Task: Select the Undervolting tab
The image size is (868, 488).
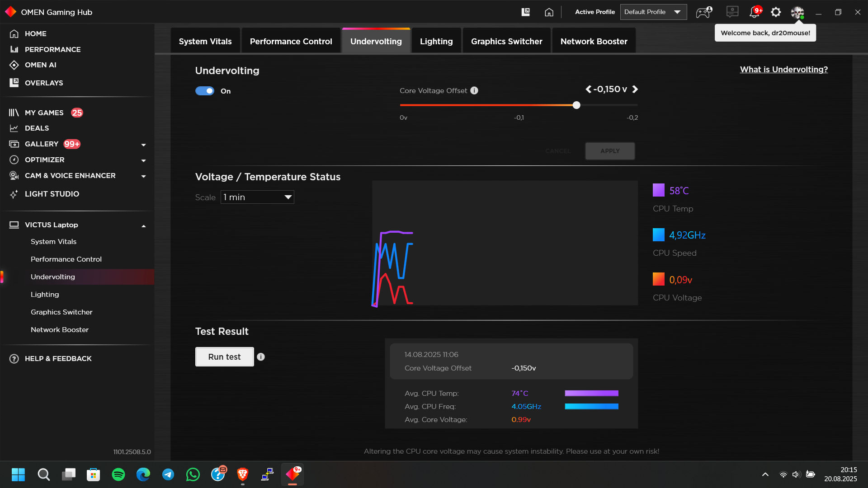Action: [376, 41]
